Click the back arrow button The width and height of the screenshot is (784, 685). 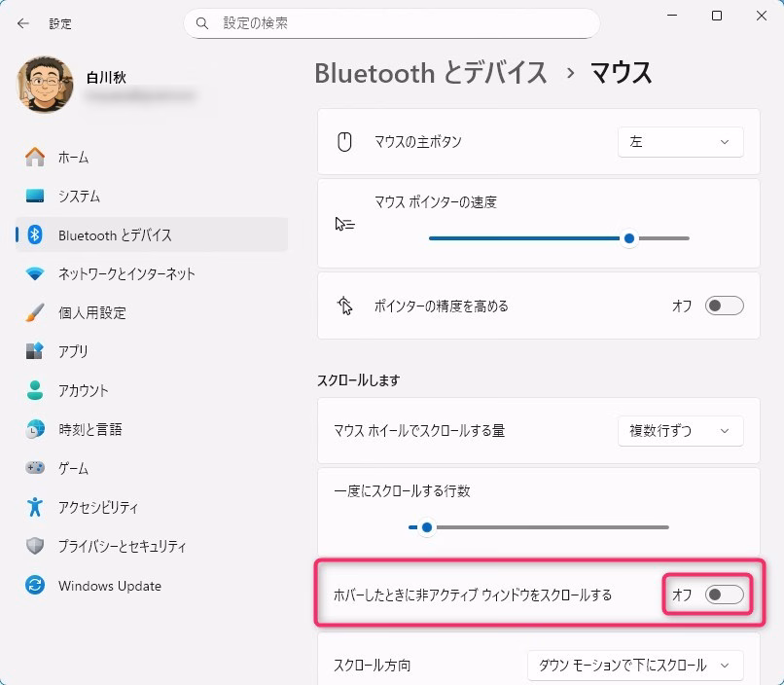22,22
